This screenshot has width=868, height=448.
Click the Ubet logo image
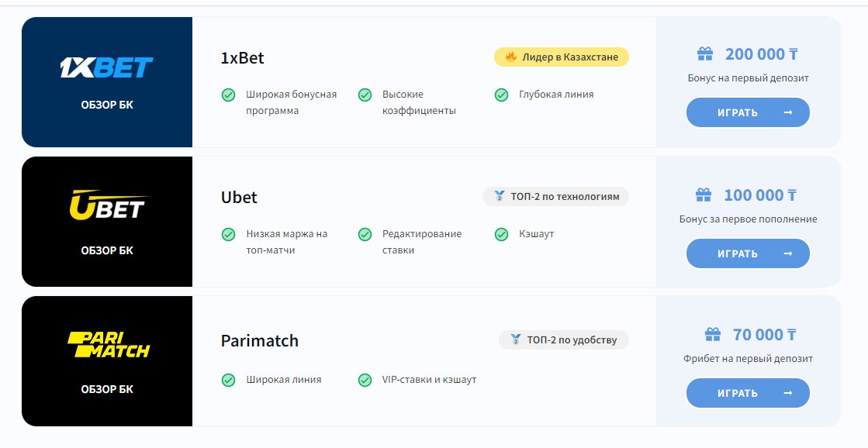[107, 205]
